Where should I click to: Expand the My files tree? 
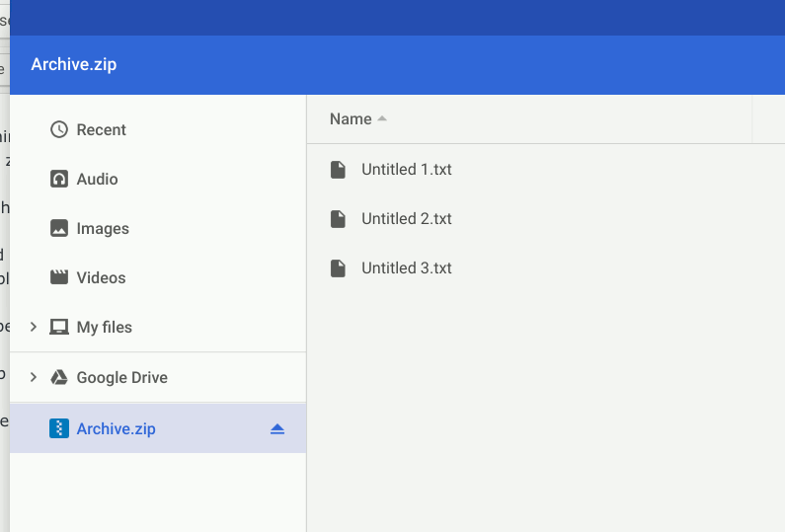[x=34, y=327]
